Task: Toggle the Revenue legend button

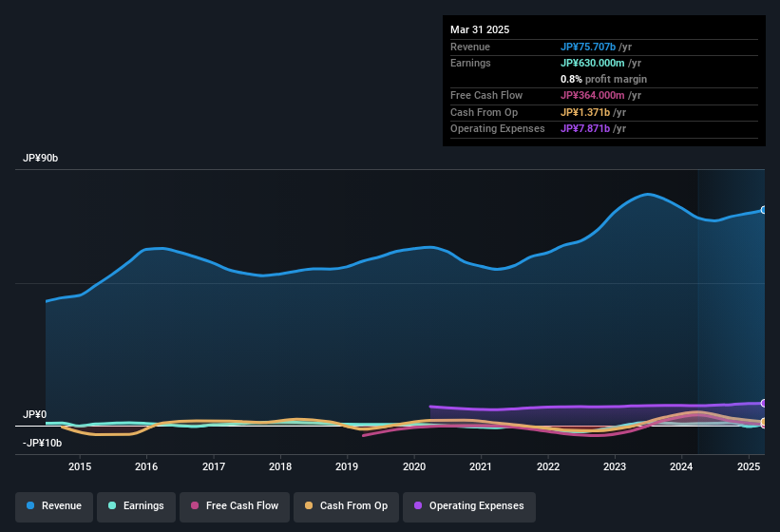Action: click(x=54, y=507)
